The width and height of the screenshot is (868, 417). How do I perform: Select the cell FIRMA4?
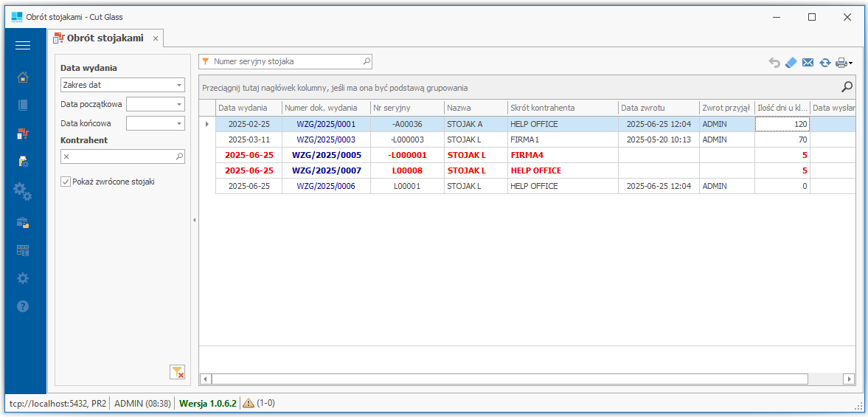point(563,155)
